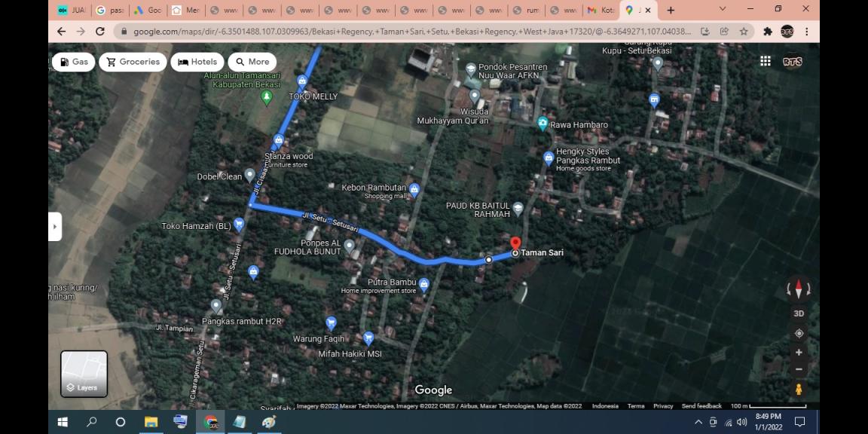Open the Chrome three-dot menu
This screenshot has width=868, height=434.
[x=807, y=32]
